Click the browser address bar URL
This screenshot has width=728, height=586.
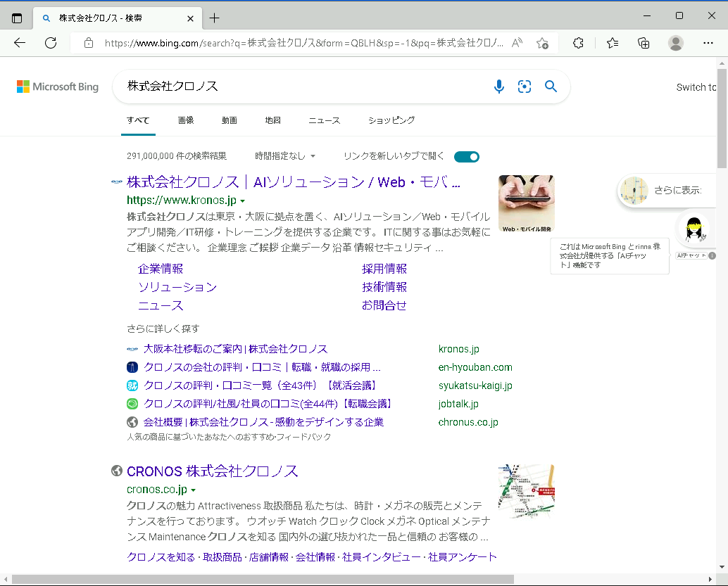303,43
